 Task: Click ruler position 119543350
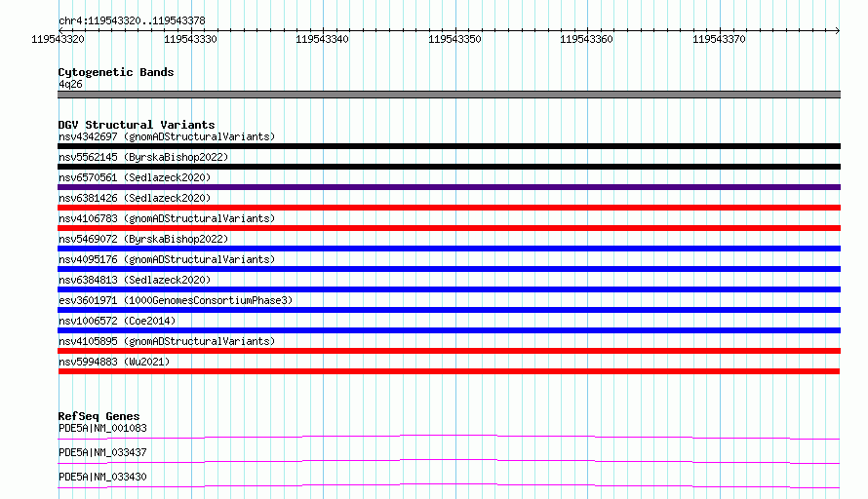coord(454,39)
